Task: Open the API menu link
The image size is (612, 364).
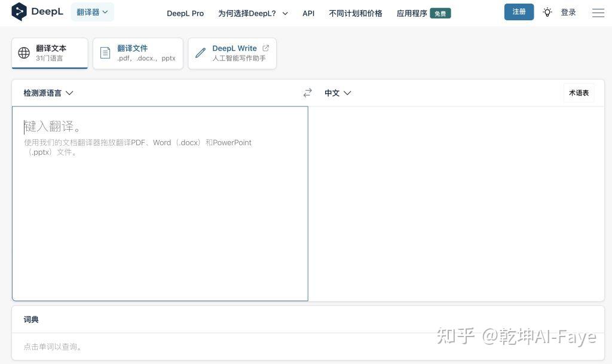Action: pos(308,13)
